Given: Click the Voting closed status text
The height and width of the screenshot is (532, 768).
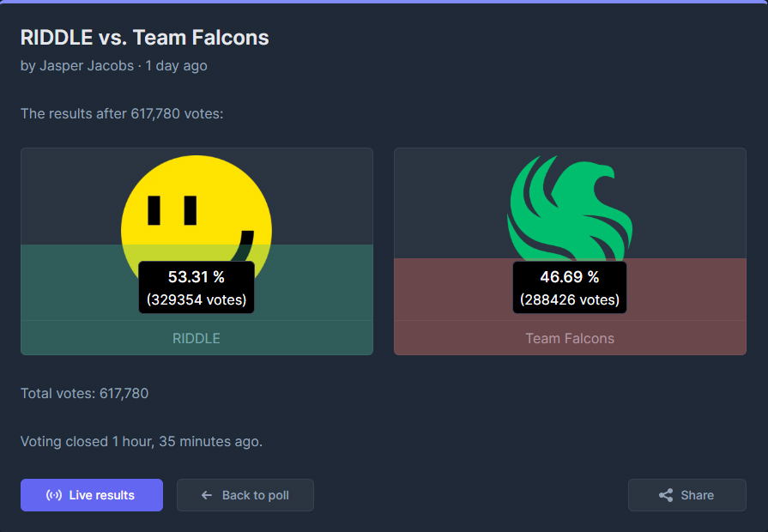Looking at the screenshot, I should (x=142, y=441).
